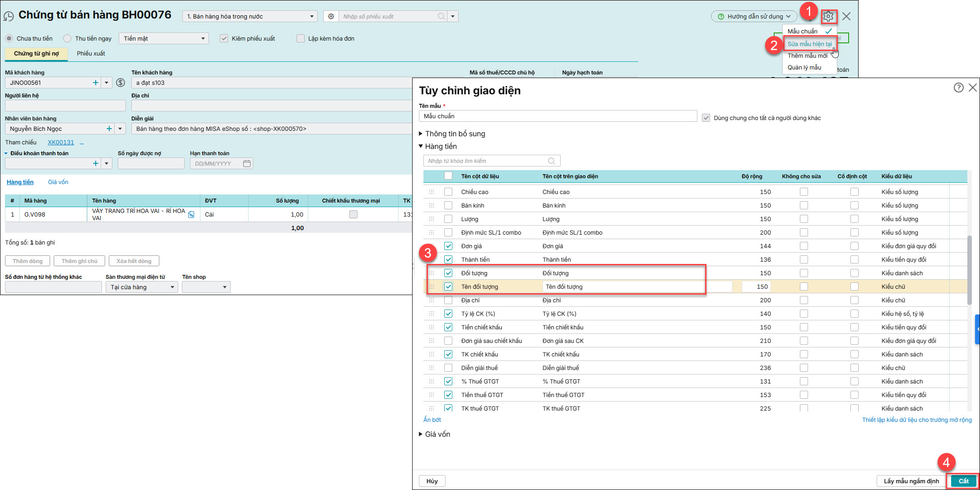Switch to the Phiếu xuất tab
The width and height of the screenshot is (980, 490).
91,53
